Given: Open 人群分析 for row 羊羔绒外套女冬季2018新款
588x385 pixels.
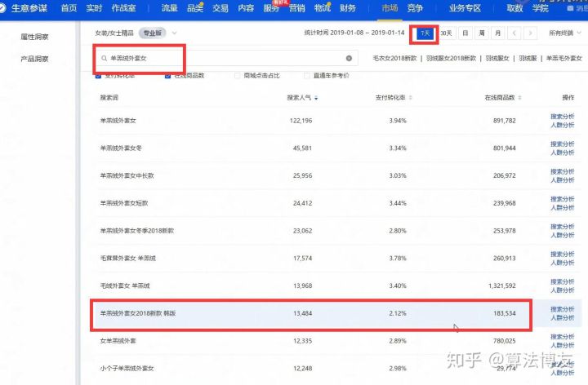Looking at the screenshot, I should [562, 235].
